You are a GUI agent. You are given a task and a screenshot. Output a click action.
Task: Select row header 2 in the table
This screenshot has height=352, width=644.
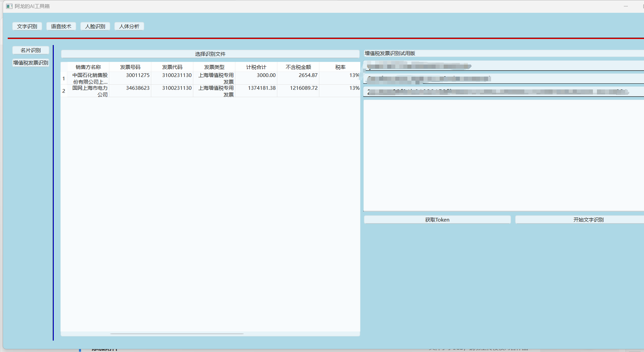[x=64, y=91]
